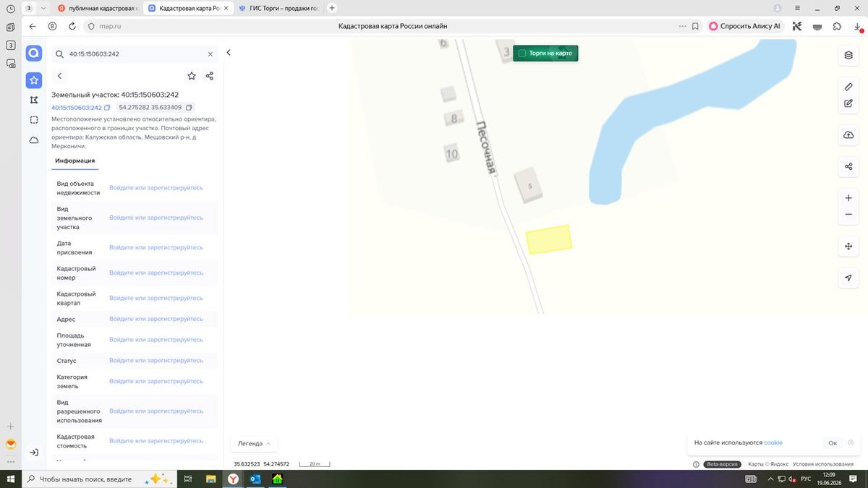The image size is (868, 488).
Task: Click login link for Кадастровый номер
Action: click(156, 273)
